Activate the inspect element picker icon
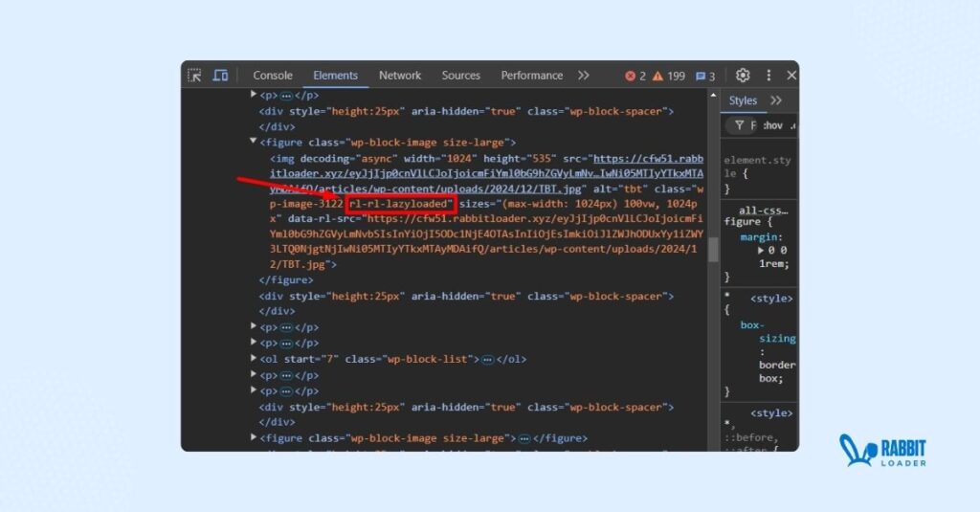The image size is (980, 512). click(194, 76)
